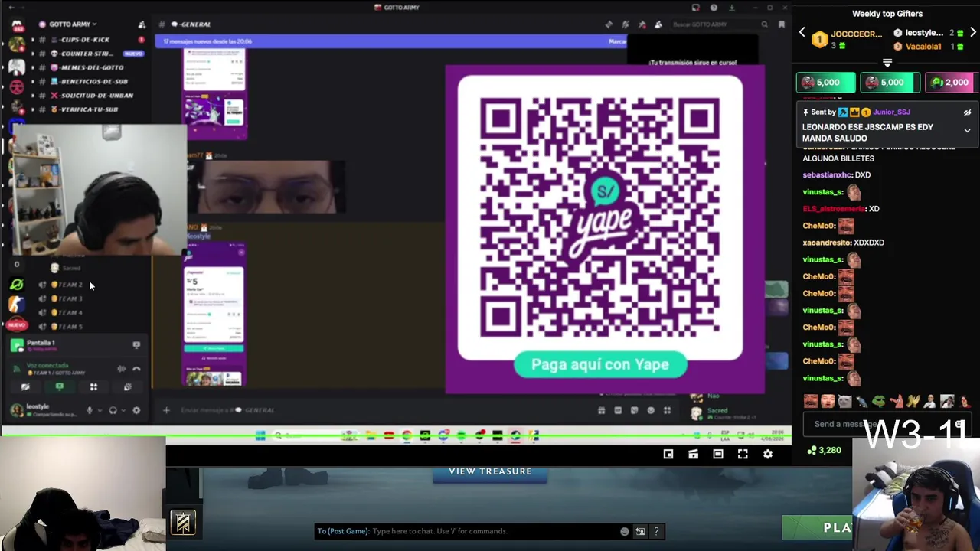Open chat user sebastianxhc

(x=827, y=175)
